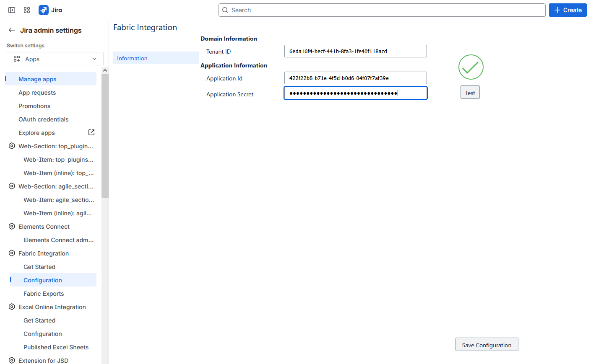Screen dimensions: 596x364
Task: Expand the Fabric Integration sidebar section
Action: pyautogui.click(x=44, y=253)
